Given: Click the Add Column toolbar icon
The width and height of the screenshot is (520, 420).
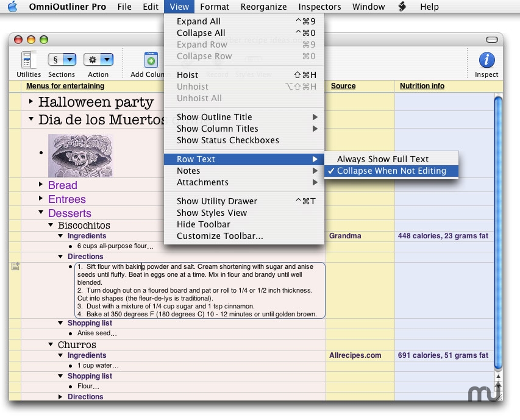Looking at the screenshot, I should [151, 60].
